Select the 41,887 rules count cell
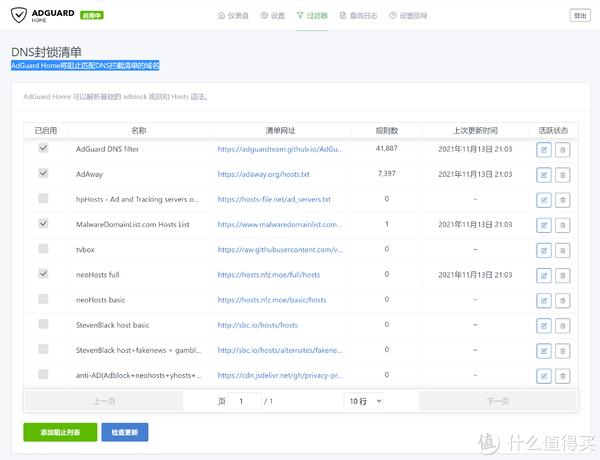 [x=386, y=148]
